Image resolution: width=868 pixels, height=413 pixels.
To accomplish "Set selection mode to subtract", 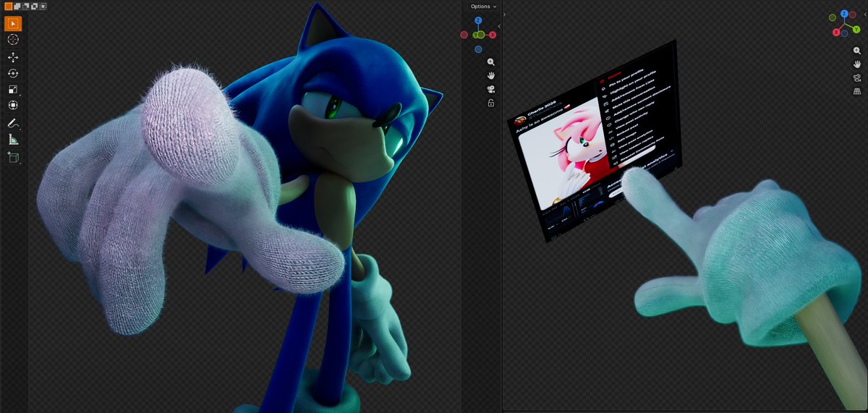I will (25, 6).
